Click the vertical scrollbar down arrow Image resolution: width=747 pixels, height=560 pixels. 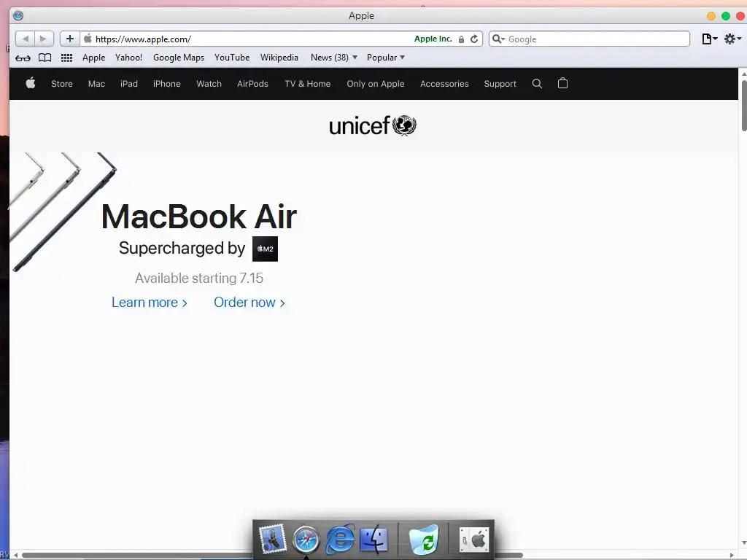[743, 543]
